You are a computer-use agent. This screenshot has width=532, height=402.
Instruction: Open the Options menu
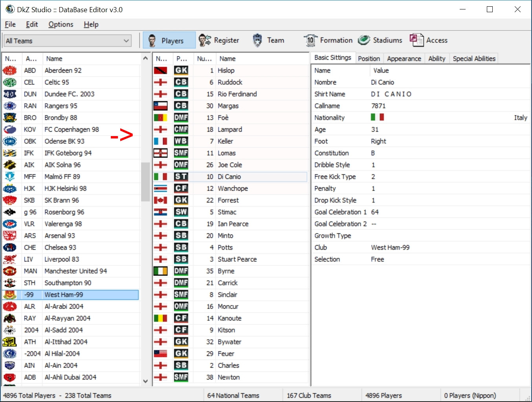click(x=61, y=24)
